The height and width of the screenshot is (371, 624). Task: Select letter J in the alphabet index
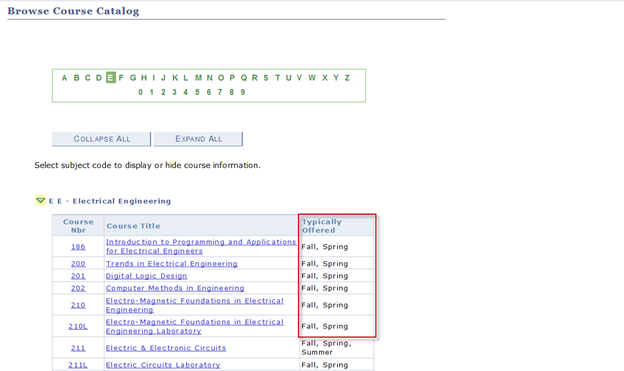tap(163, 78)
